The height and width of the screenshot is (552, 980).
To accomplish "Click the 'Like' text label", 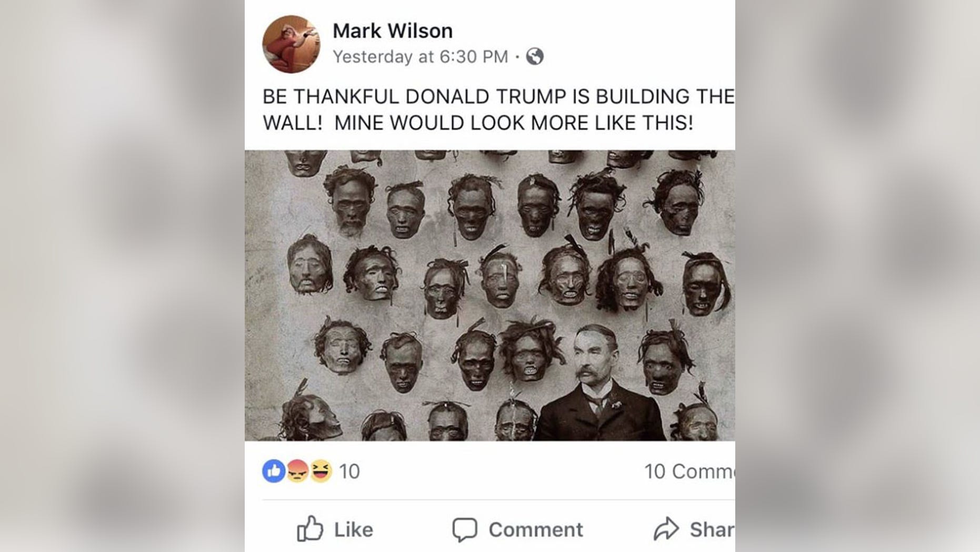I will [x=353, y=530].
